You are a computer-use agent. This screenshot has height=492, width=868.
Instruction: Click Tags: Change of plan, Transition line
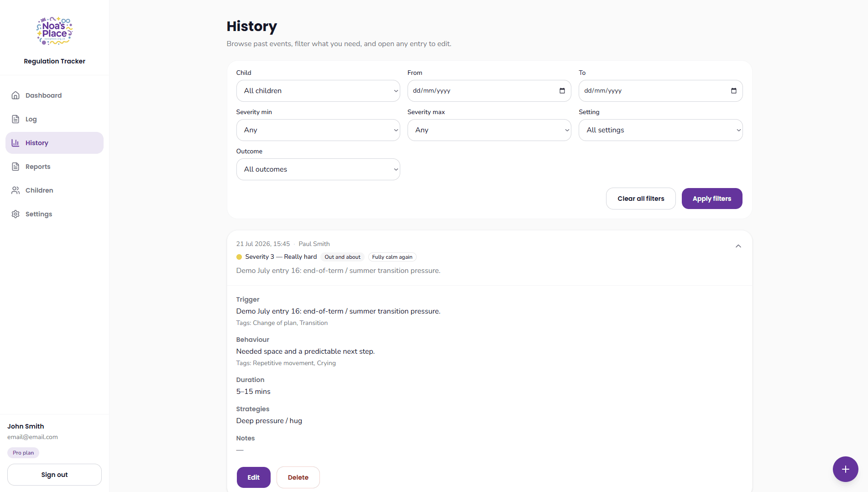[282, 323]
